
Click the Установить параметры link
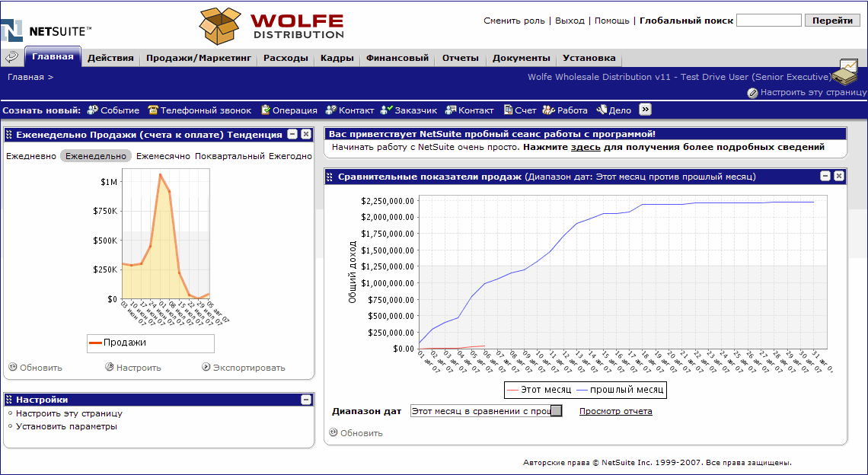click(66, 427)
